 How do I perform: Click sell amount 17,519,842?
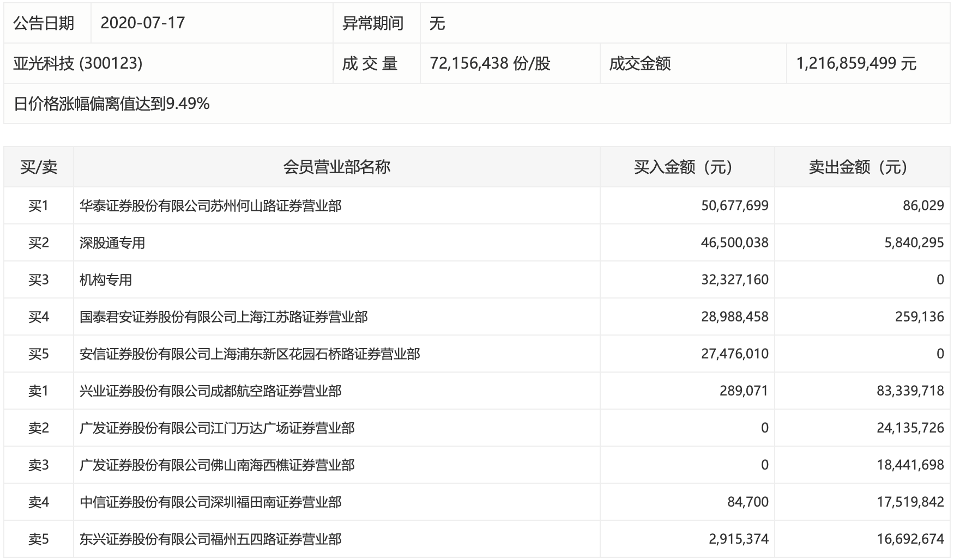tap(910, 502)
